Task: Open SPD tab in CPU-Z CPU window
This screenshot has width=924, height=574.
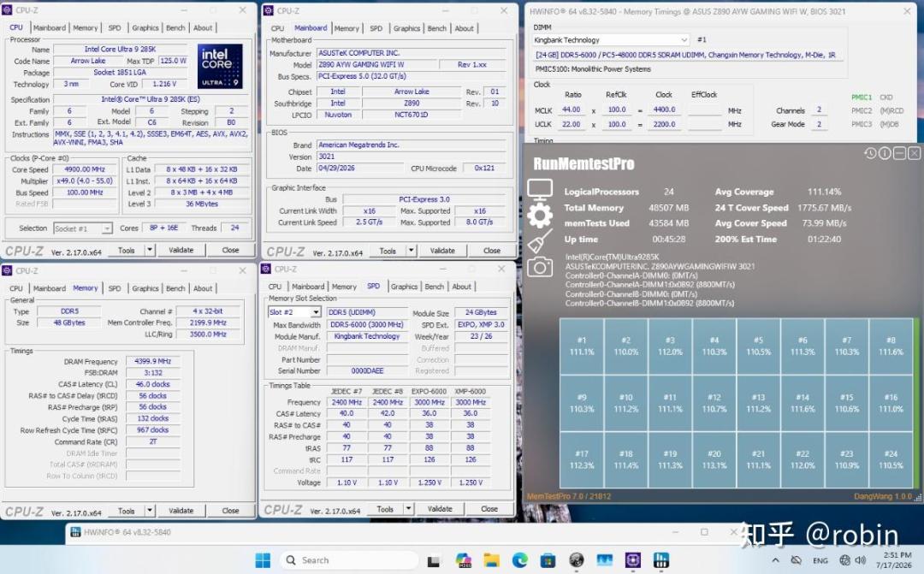Action: [115, 27]
